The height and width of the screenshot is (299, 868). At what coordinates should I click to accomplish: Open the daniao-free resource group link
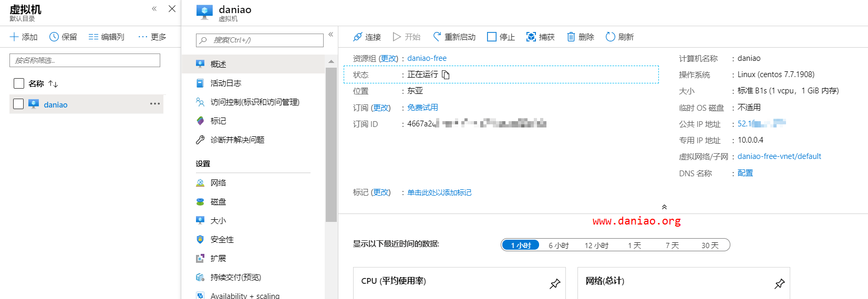[427, 58]
